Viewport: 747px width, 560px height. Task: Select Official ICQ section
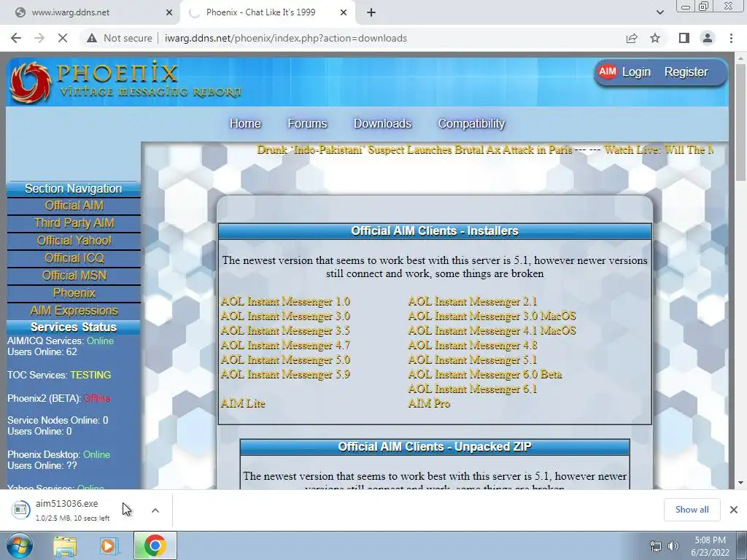(x=74, y=258)
